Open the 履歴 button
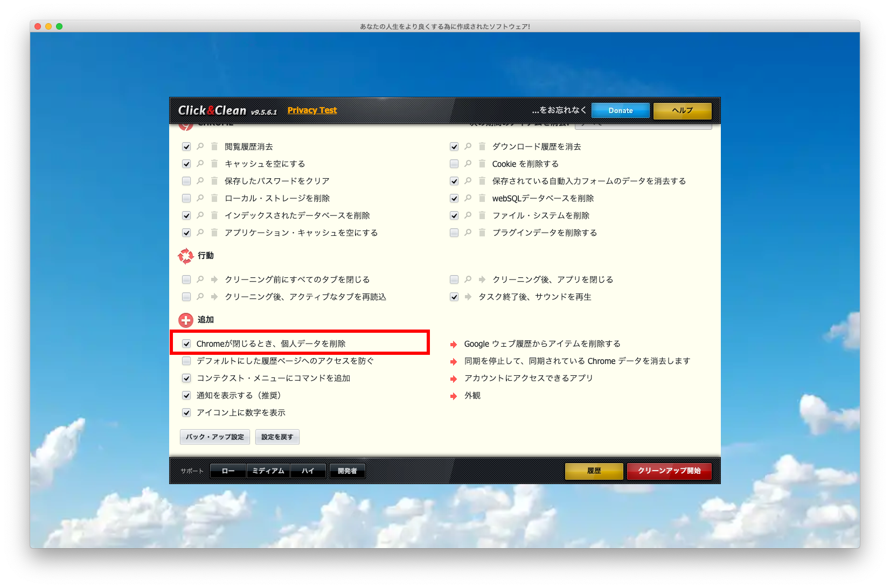 click(x=594, y=471)
